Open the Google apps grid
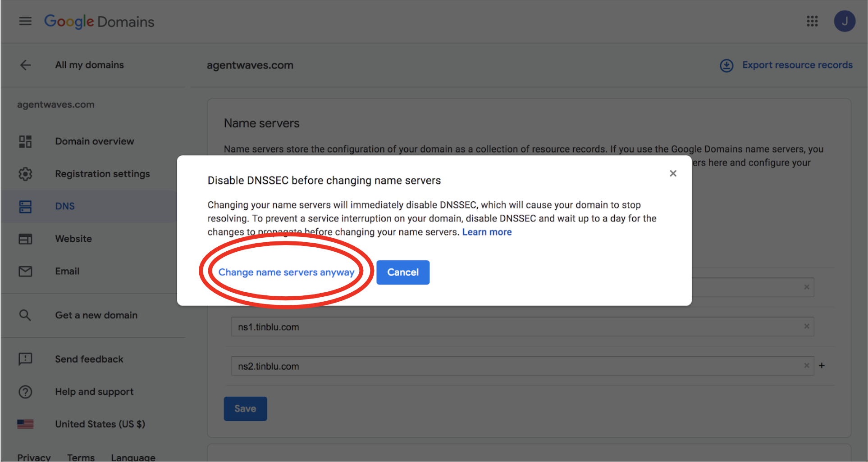The image size is (868, 462). tap(812, 21)
